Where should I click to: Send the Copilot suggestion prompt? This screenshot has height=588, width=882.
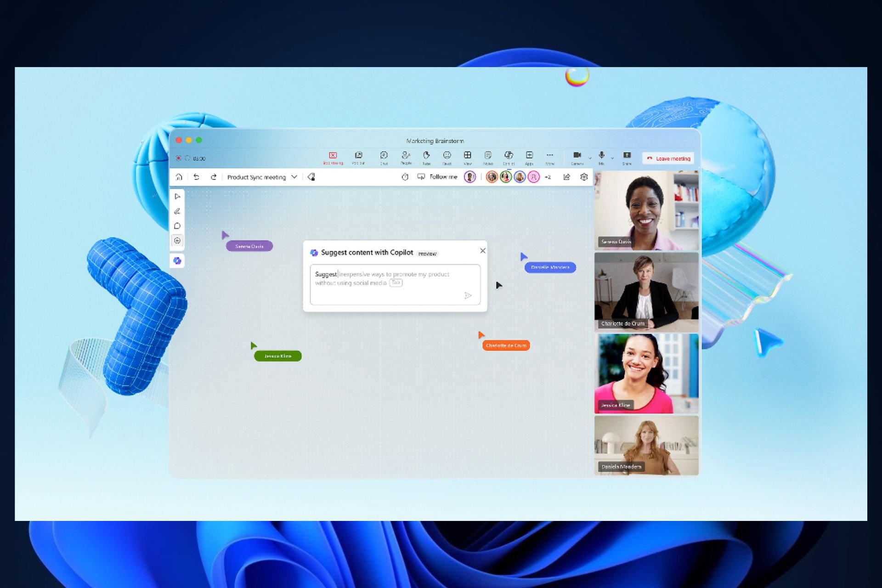(x=468, y=295)
